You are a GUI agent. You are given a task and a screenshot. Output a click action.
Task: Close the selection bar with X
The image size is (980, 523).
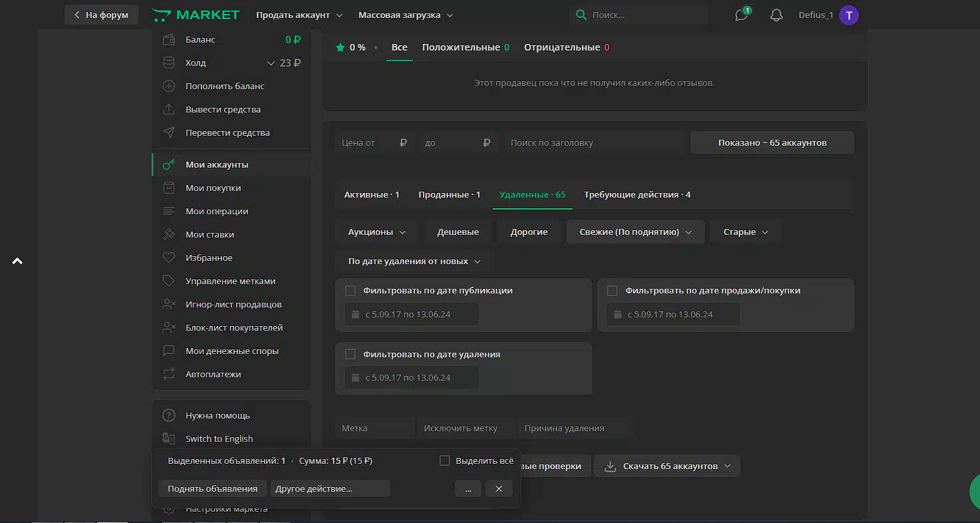click(499, 488)
